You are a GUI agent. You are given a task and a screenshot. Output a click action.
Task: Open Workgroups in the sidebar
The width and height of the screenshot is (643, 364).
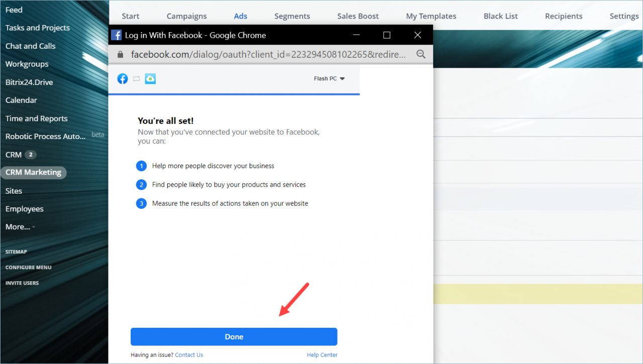point(27,64)
